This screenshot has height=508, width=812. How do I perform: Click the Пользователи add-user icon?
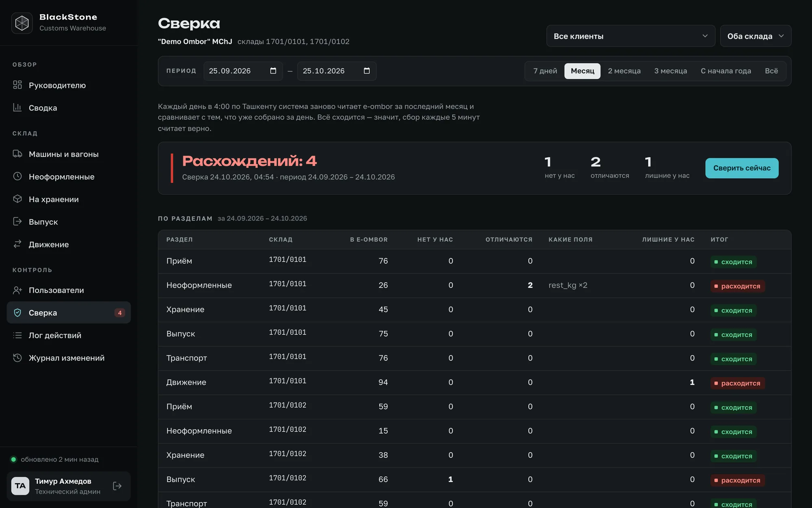[x=17, y=290]
